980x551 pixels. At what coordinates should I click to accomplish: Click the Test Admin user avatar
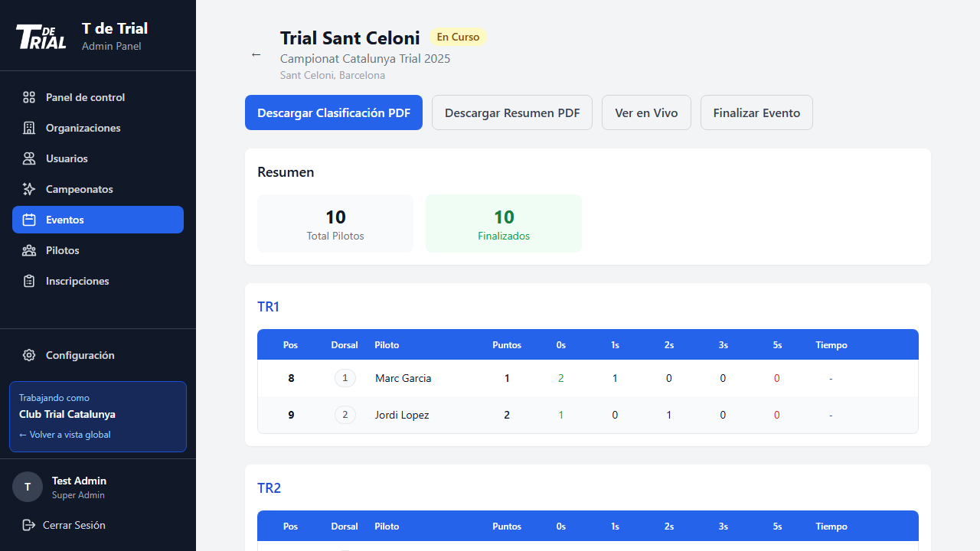28,487
